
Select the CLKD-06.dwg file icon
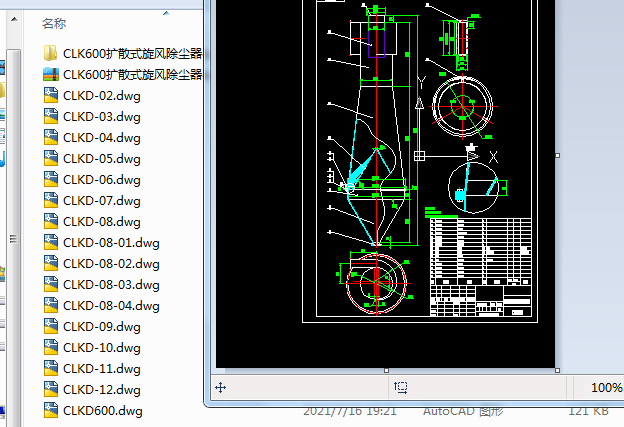click(x=51, y=179)
